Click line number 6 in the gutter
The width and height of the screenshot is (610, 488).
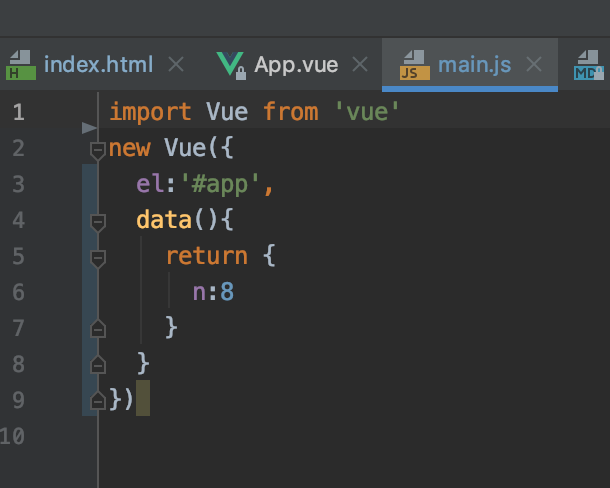19,292
